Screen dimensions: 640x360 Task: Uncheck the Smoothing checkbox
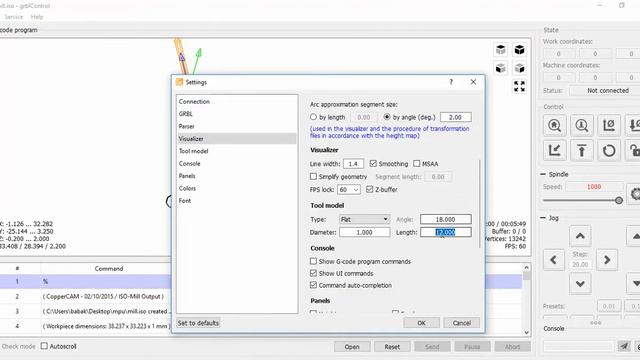[x=373, y=163]
